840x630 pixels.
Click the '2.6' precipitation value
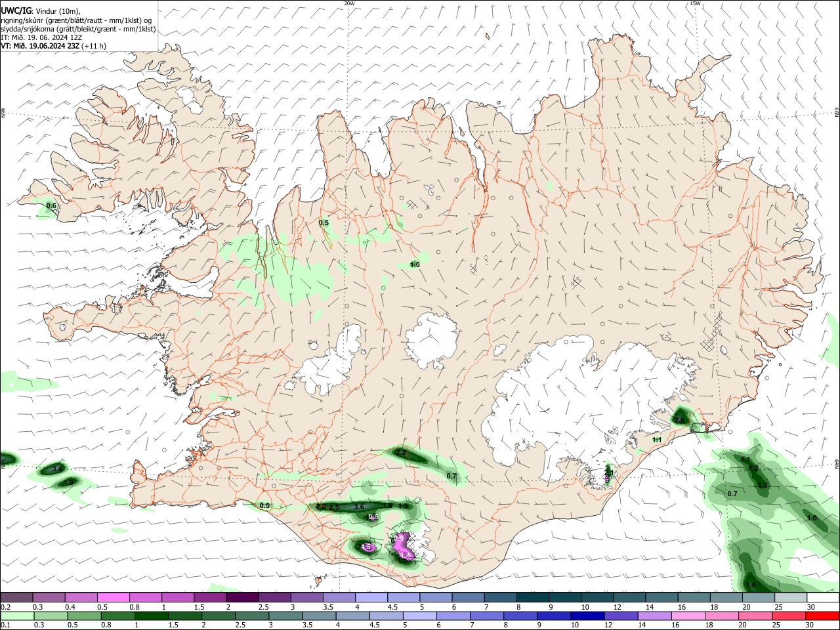(x=679, y=420)
